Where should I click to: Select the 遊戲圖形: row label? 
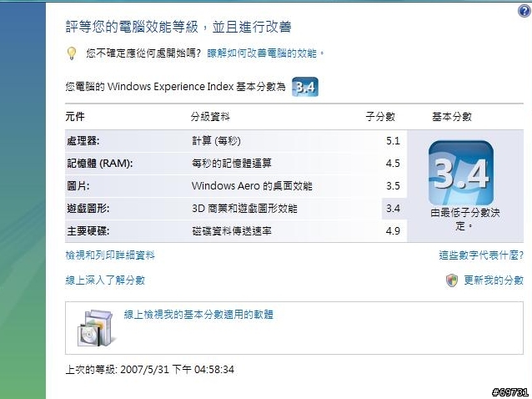tap(88, 208)
